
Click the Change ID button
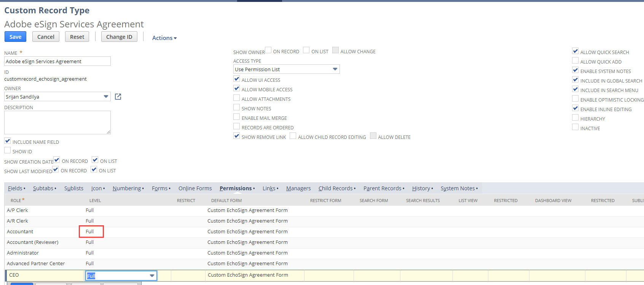(x=119, y=37)
